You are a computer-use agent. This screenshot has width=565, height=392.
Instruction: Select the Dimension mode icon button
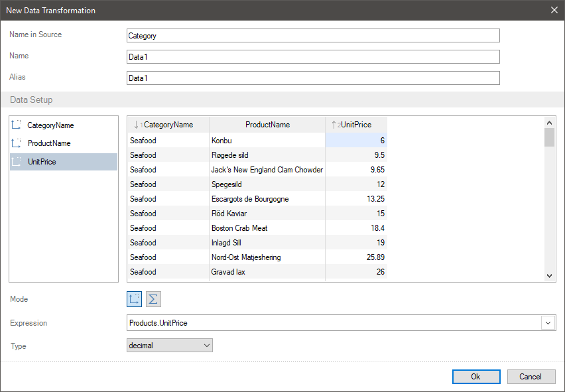tap(134, 299)
